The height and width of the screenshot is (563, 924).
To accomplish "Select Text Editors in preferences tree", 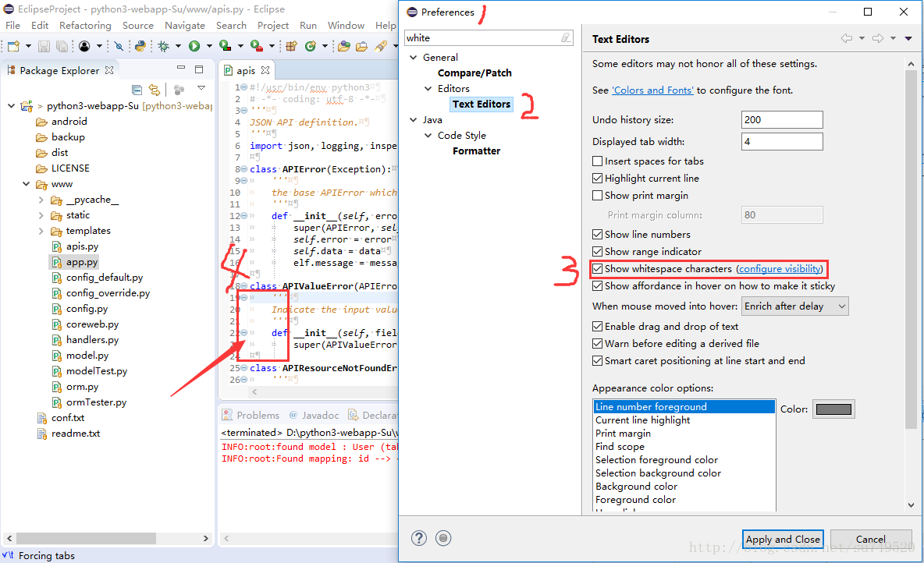I will pyautogui.click(x=482, y=104).
